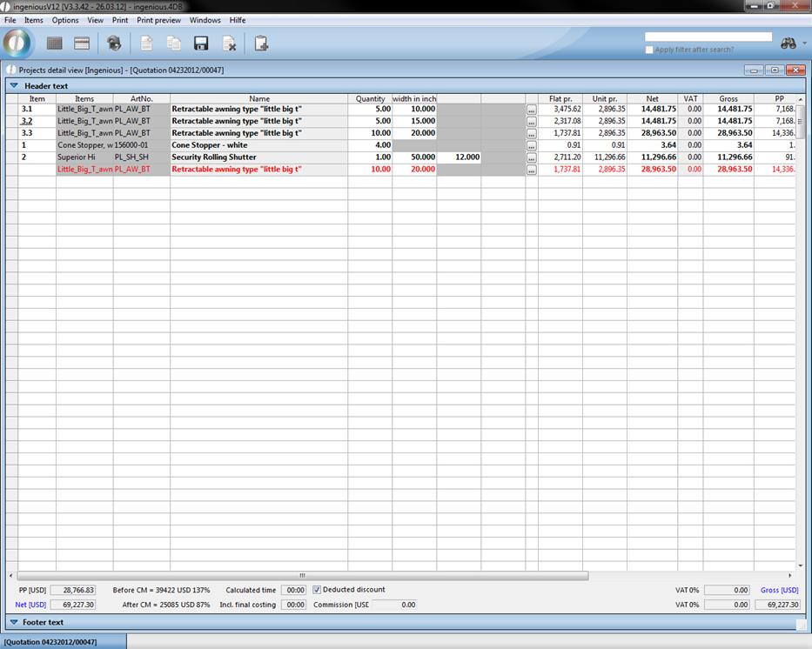Screen dimensions: 812x649
Task: Click the refresh globe toolbar icon
Action: click(x=113, y=43)
